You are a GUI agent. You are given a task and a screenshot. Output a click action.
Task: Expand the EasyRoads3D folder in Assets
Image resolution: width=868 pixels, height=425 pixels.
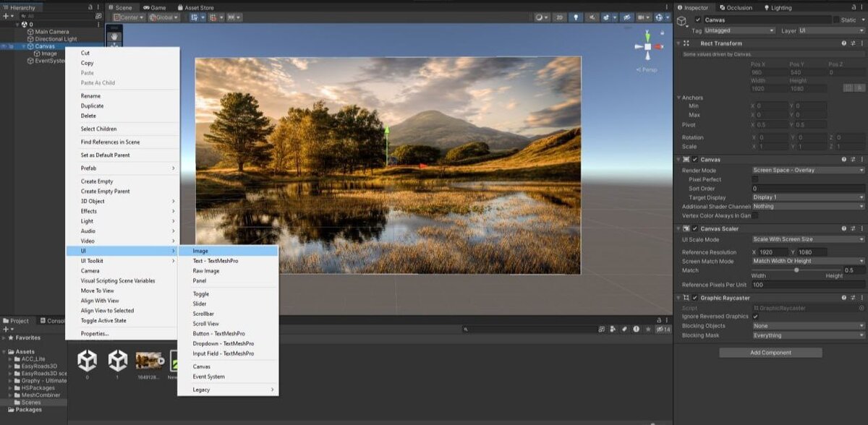click(x=10, y=366)
